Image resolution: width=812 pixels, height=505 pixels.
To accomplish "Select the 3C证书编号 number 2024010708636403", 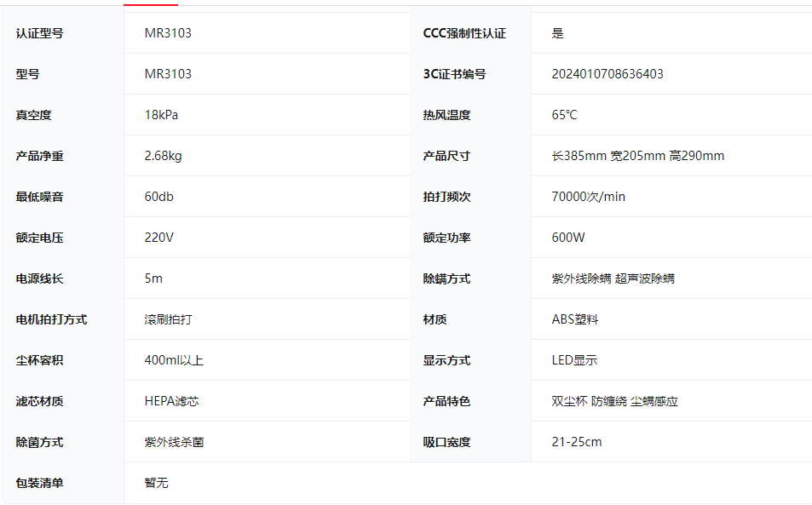I will tap(608, 74).
